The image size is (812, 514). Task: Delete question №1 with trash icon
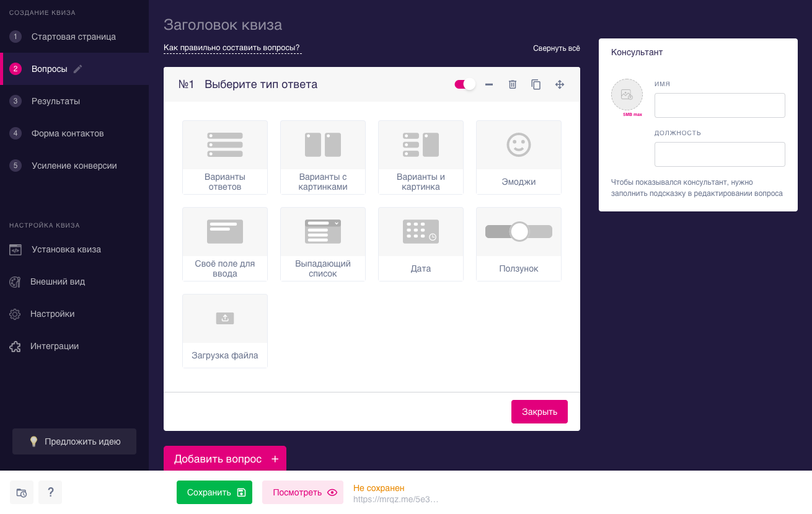(x=513, y=84)
